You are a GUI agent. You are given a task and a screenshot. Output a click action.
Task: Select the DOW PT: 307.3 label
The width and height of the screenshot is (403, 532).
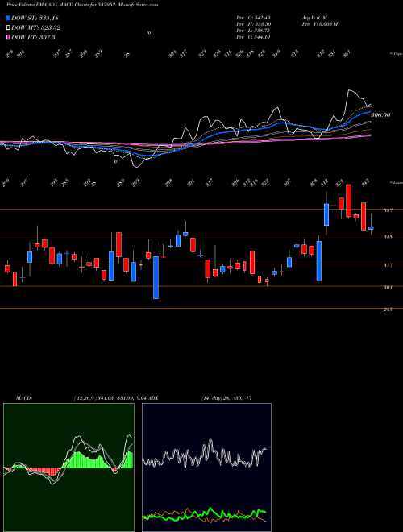33,37
